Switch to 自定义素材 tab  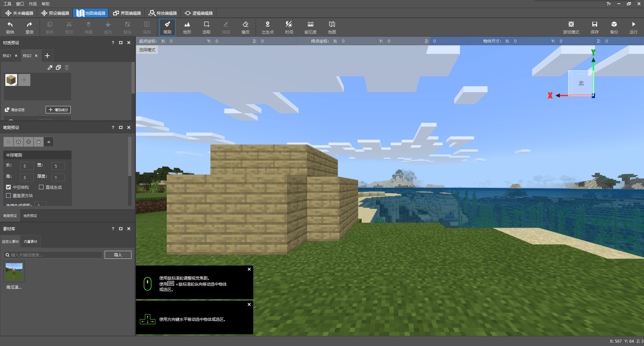pos(10,241)
